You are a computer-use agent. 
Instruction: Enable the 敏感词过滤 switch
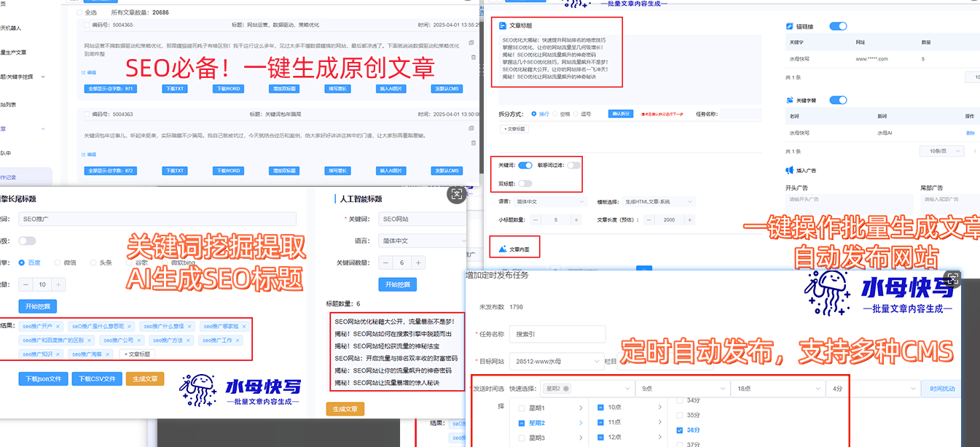click(574, 166)
